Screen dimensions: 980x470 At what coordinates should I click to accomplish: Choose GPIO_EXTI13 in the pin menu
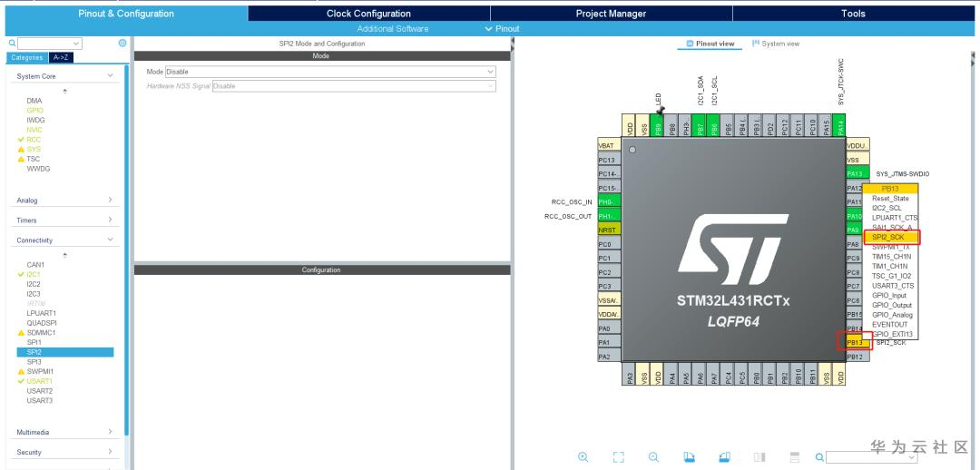[891, 335]
